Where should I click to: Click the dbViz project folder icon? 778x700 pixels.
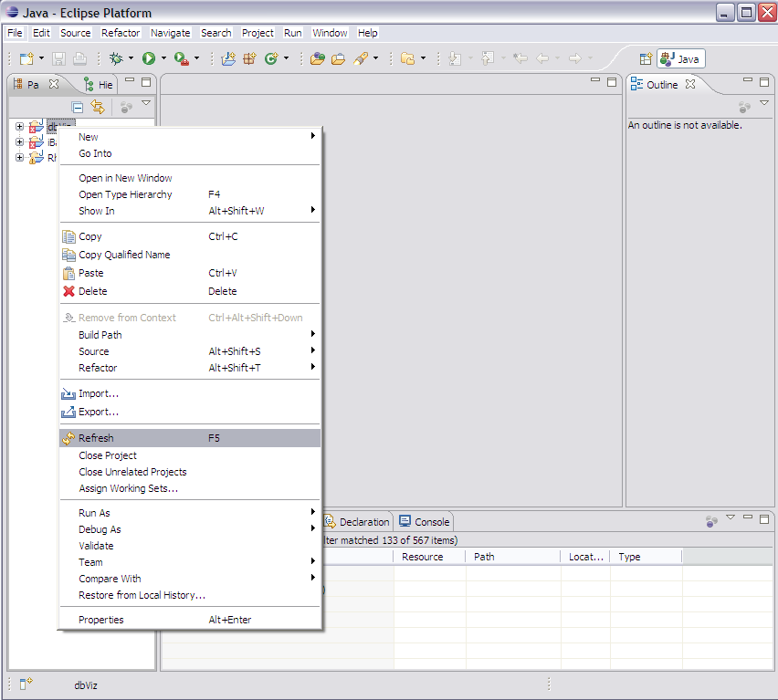(x=37, y=127)
